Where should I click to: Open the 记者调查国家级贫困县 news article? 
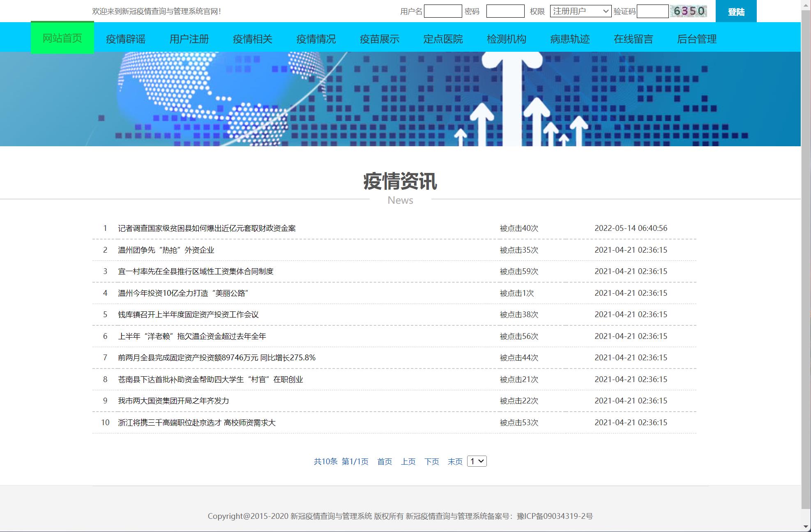207,228
